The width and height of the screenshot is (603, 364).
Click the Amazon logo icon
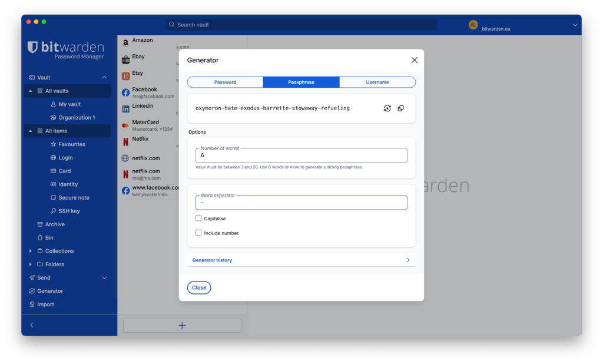point(125,43)
